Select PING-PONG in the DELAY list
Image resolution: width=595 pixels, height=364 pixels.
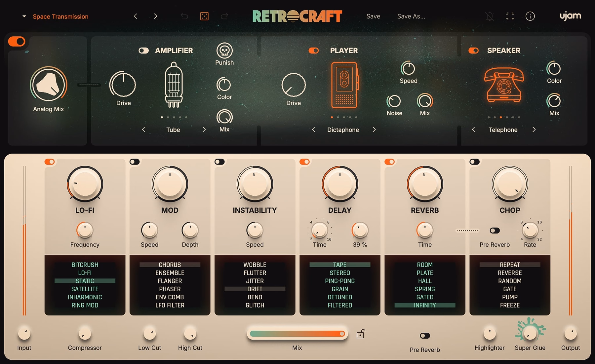pos(340,281)
